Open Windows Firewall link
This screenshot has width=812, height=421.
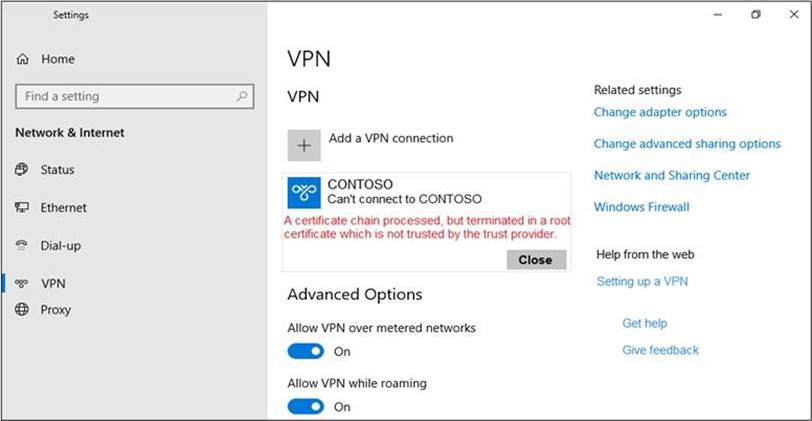641,207
